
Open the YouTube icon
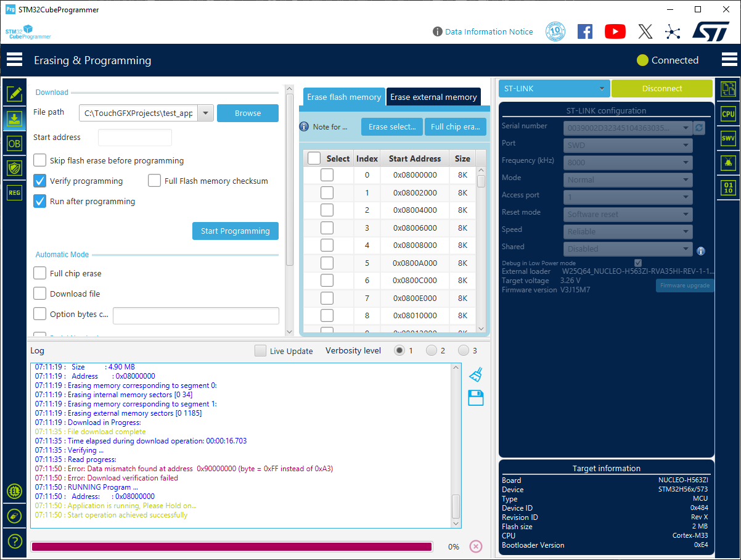(x=615, y=31)
